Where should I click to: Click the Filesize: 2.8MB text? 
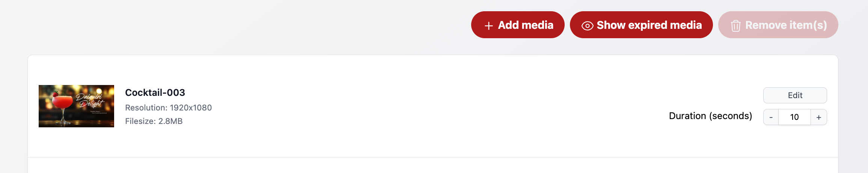[154, 121]
